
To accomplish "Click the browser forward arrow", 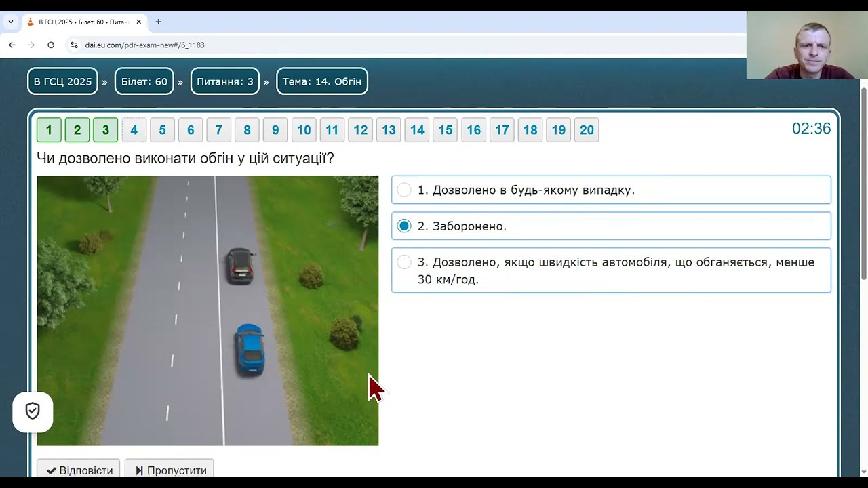I will click(x=31, y=45).
